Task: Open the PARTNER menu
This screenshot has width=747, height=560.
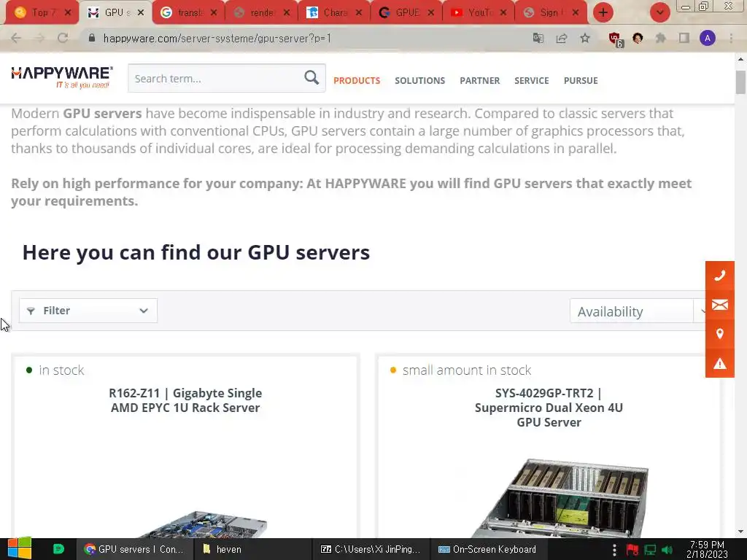Action: click(x=480, y=80)
